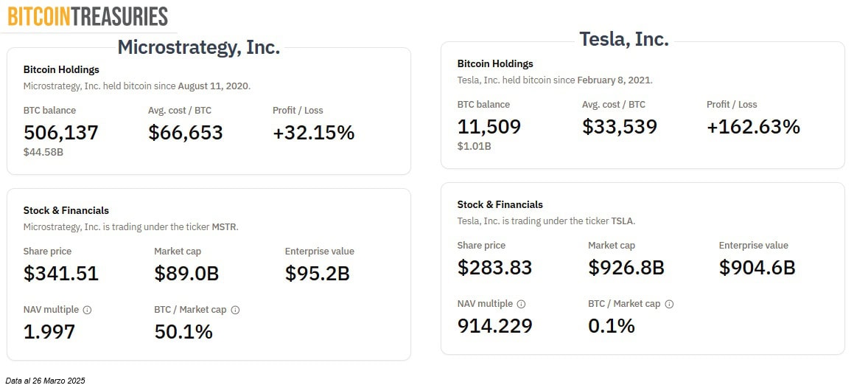Click Tesla BTC balance 11,509
The width and height of the screenshot is (868, 388).
coord(489,127)
